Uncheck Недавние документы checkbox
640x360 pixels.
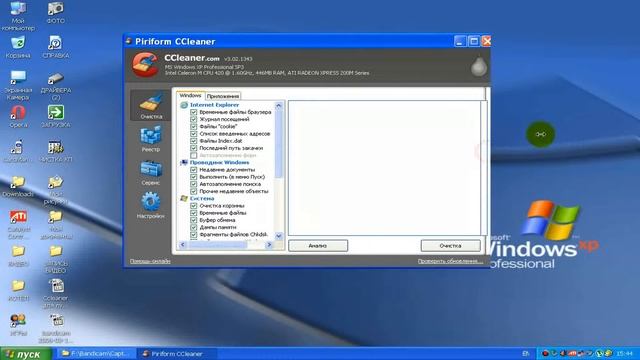[193, 169]
